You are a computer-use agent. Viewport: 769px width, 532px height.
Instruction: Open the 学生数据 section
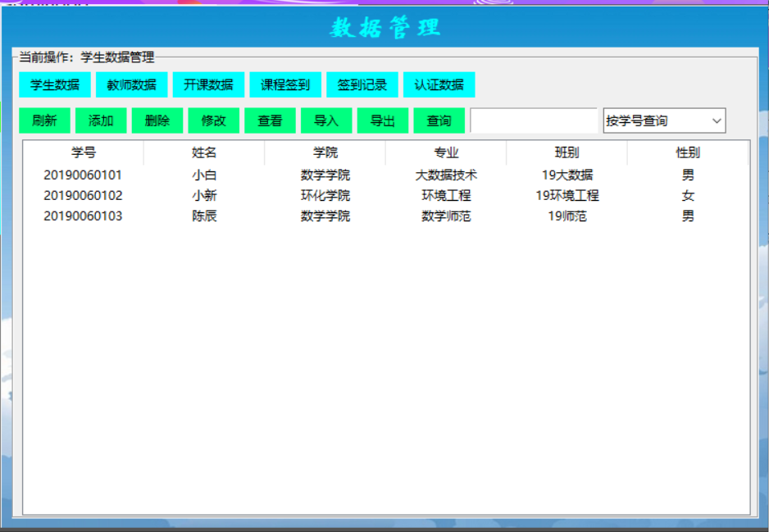pos(55,84)
